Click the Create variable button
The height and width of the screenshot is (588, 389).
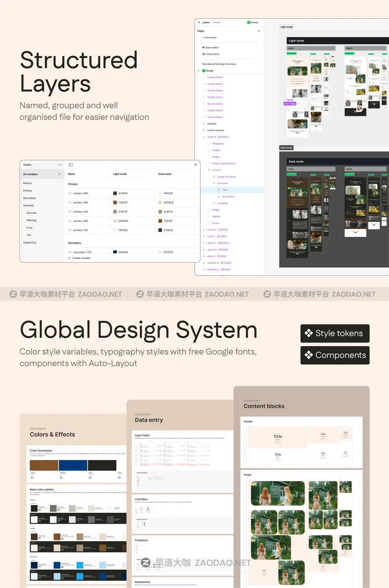click(79, 258)
